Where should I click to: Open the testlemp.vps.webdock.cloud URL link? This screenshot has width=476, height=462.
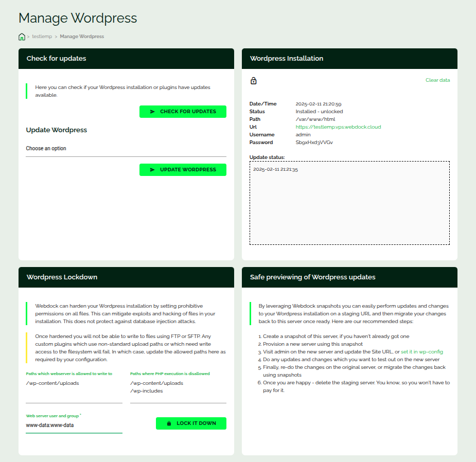(338, 127)
